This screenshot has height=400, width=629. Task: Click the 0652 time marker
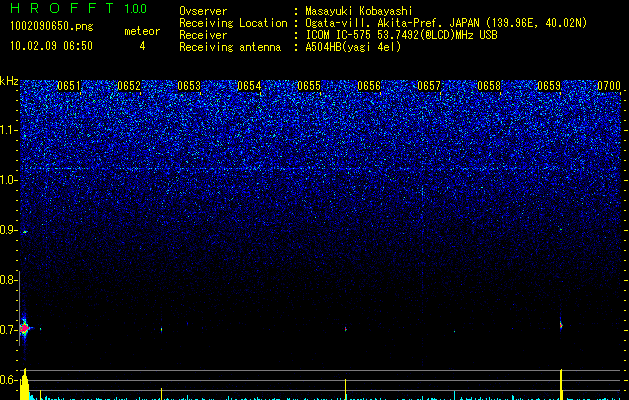(129, 86)
